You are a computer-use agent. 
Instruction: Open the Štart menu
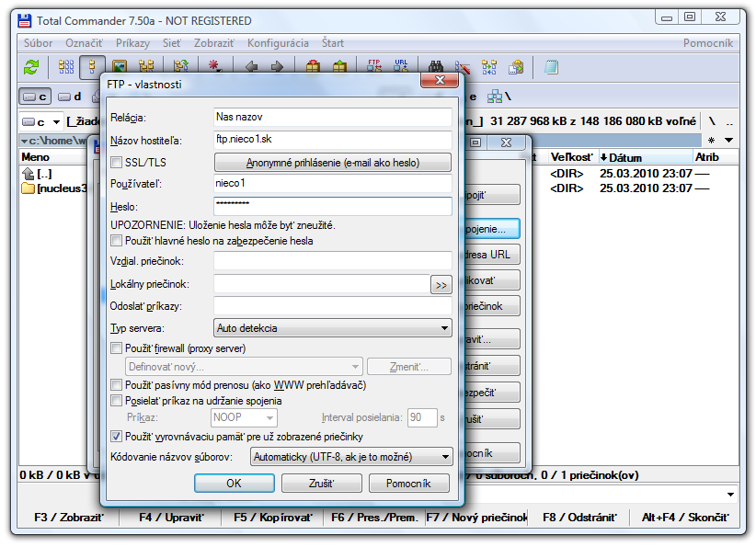[333, 43]
